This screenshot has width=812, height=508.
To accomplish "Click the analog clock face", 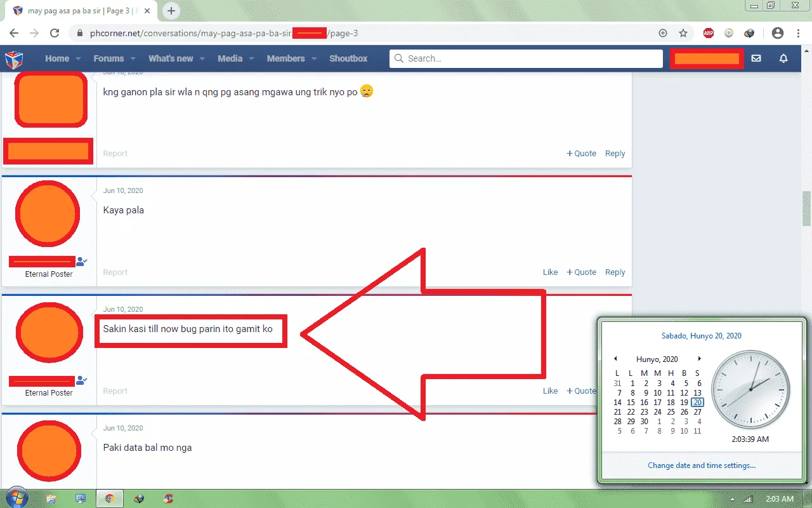I will click(x=750, y=389).
